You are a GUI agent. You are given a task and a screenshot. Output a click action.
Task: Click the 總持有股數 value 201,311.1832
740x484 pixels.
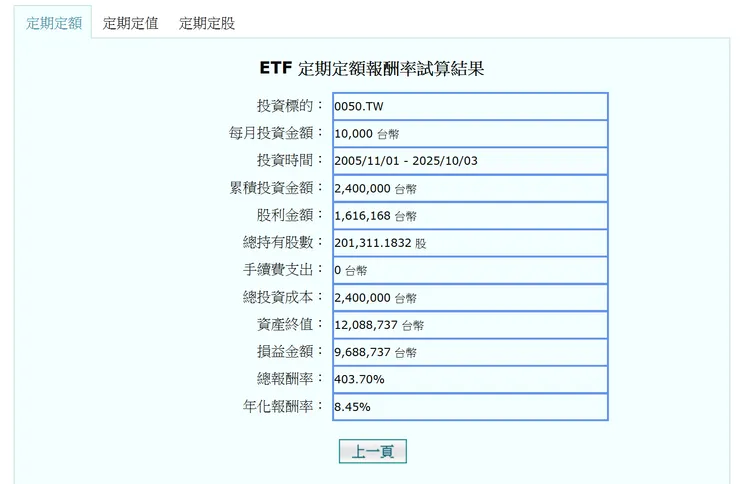click(x=470, y=243)
